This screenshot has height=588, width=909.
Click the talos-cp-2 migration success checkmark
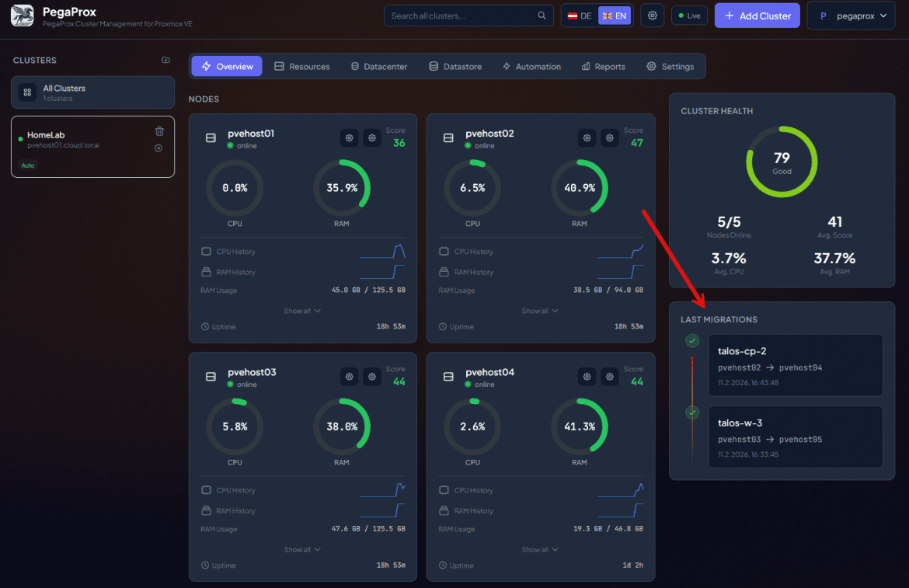692,341
